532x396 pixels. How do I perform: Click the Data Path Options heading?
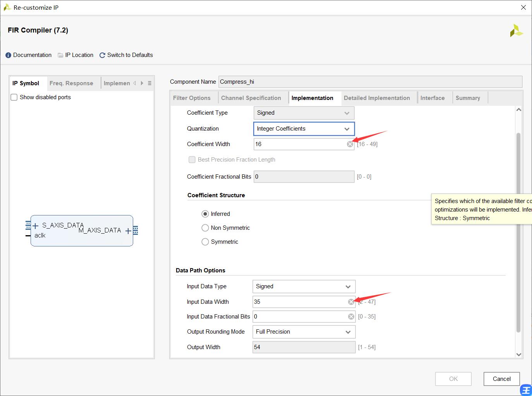[201, 270]
